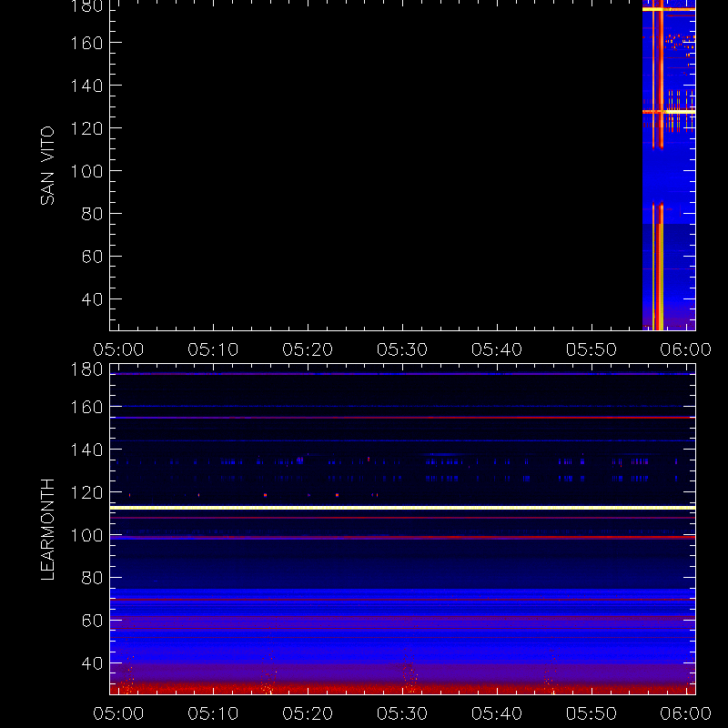Image resolution: width=728 pixels, height=728 pixels.
Task: Click San Vito frequency label 80
Action: 92,214
